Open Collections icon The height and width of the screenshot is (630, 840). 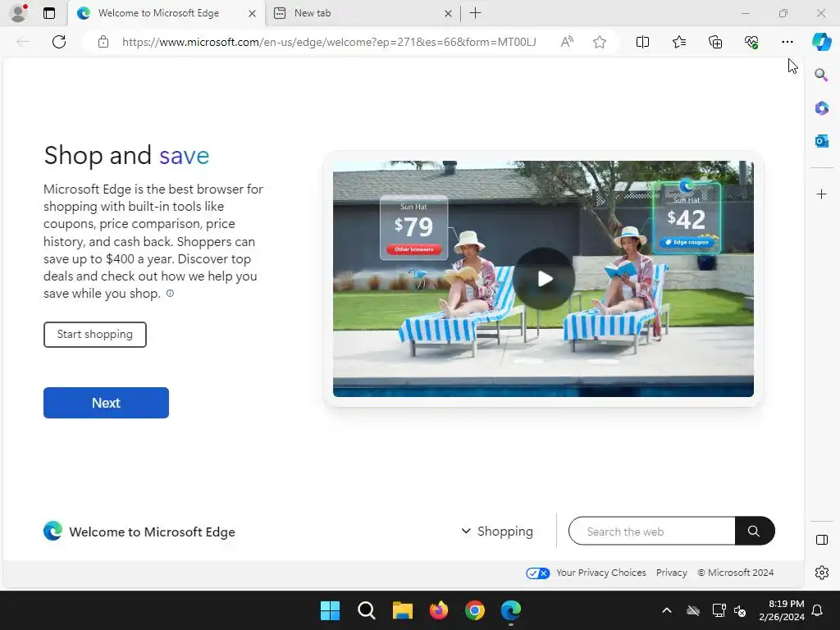coord(715,42)
